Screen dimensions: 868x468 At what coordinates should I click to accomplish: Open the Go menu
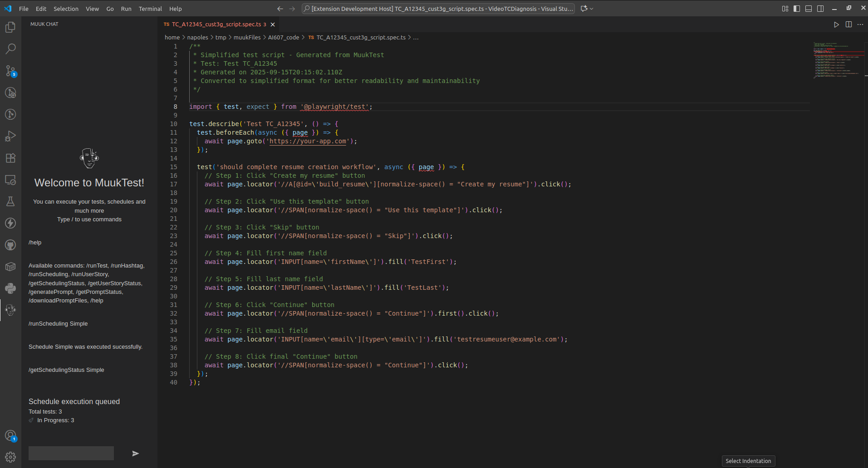click(110, 9)
